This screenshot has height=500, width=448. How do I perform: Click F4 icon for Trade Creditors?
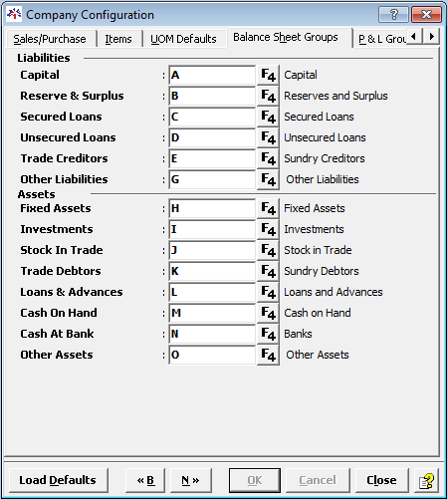coord(268,158)
